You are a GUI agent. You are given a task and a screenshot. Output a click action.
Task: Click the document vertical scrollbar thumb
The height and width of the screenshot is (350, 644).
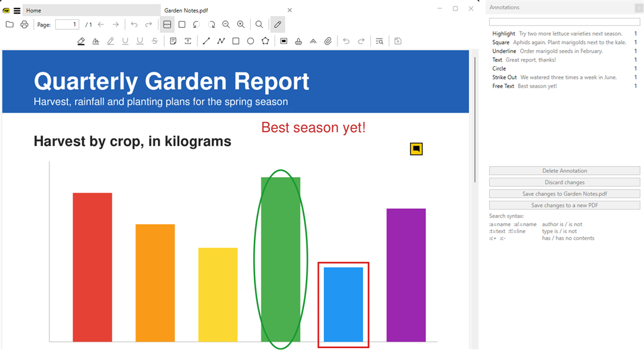(475, 119)
